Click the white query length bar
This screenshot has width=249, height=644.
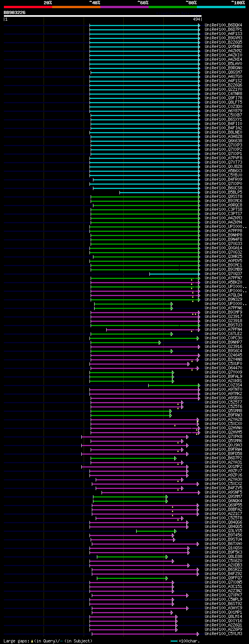[x=103, y=16]
